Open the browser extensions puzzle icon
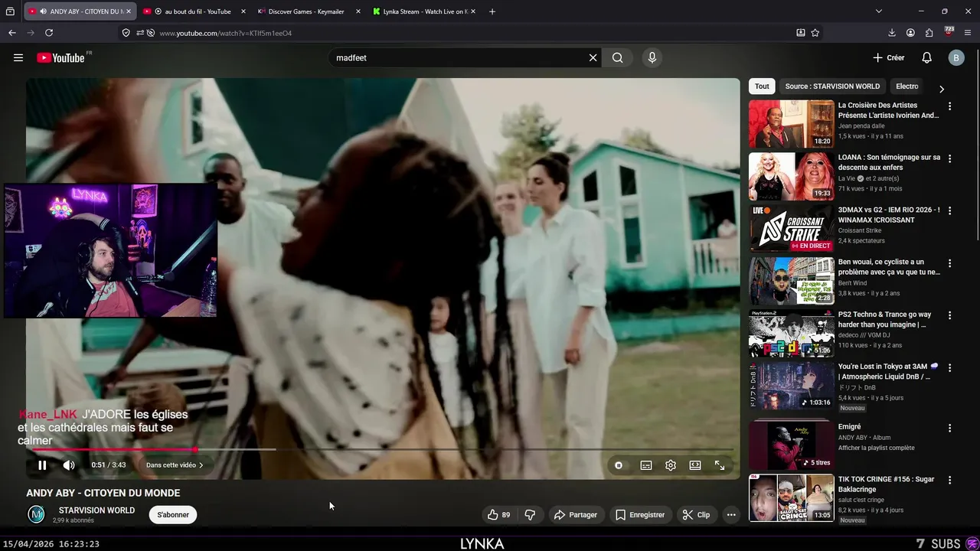980x551 pixels. point(929,33)
